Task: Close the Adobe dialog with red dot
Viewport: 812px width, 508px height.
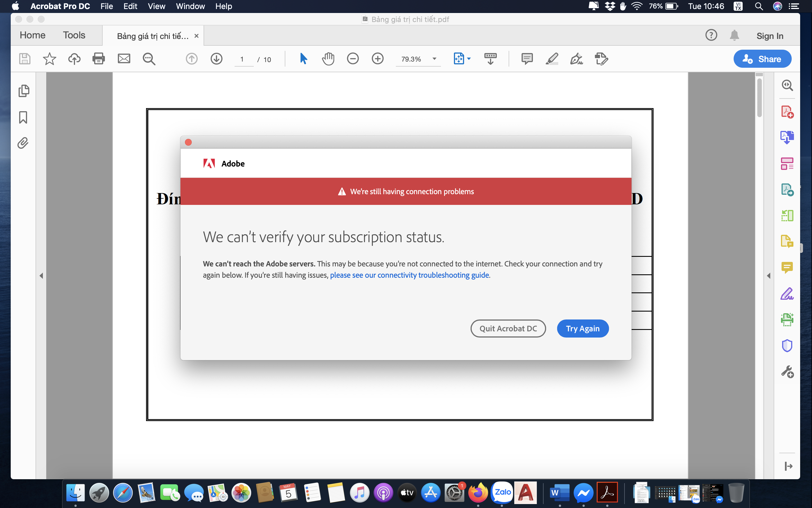Action: (188, 142)
